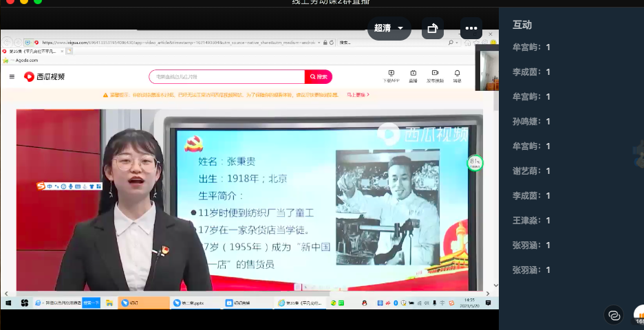Click the red Sogou S tray icon
The width and height of the screenshot is (644, 330).
click(x=451, y=303)
